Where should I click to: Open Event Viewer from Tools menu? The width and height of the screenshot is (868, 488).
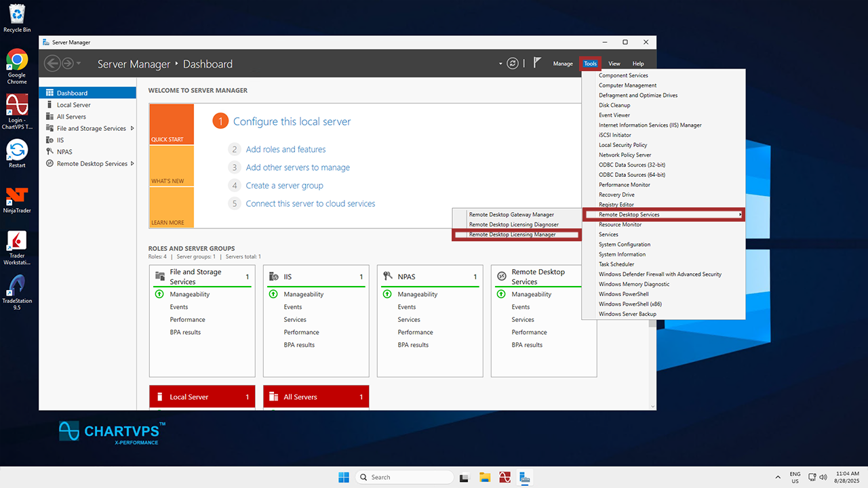point(614,115)
